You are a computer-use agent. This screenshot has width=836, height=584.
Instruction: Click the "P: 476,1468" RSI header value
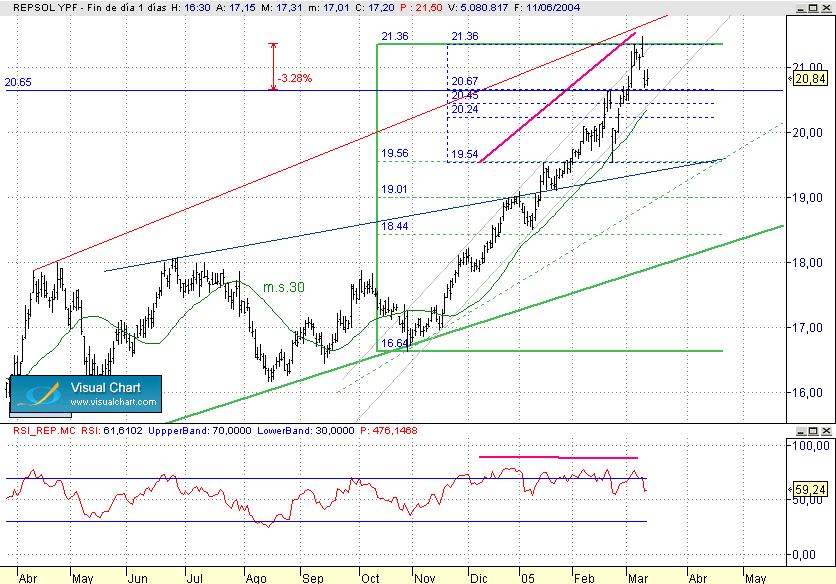(389, 430)
